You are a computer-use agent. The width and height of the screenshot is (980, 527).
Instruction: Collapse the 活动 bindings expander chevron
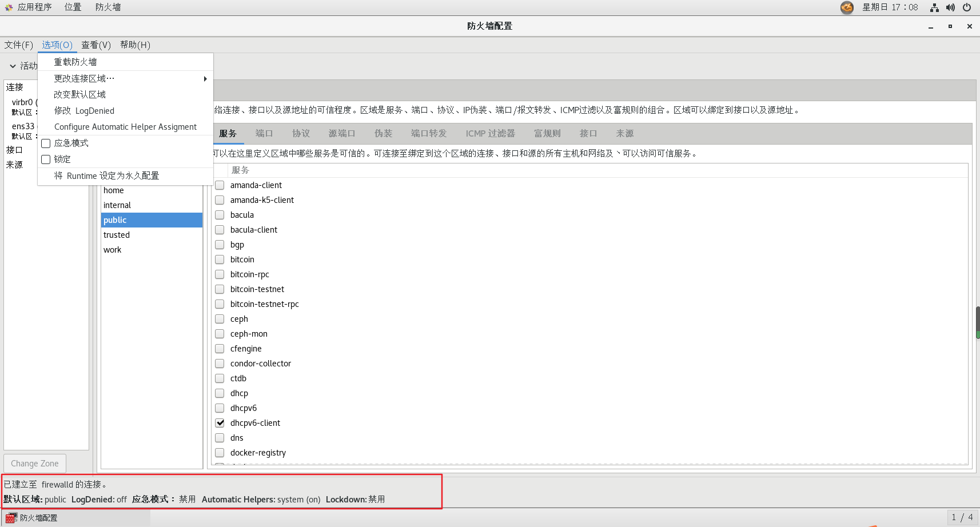click(13, 66)
